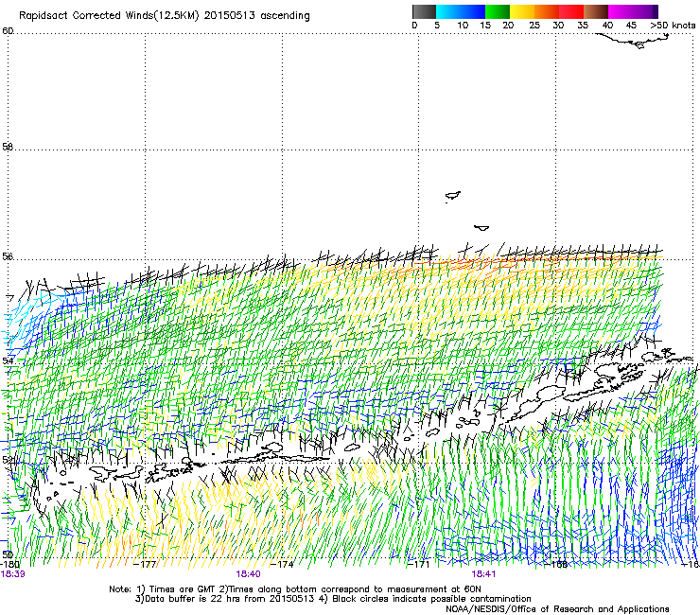Click the "35" label under the color bar
Image resolution: width=700 pixels, height=615 pixels.
[x=583, y=26]
